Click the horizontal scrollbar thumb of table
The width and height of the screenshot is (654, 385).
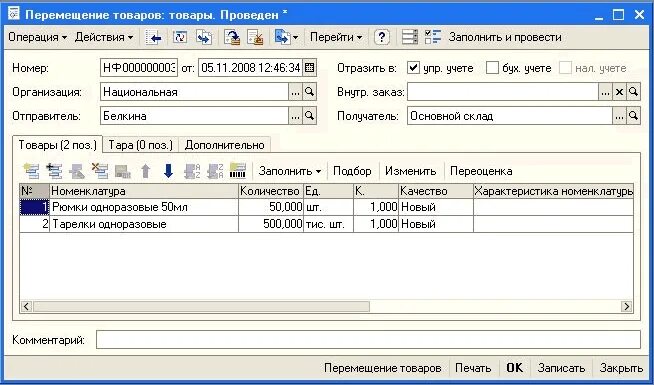[201, 307]
